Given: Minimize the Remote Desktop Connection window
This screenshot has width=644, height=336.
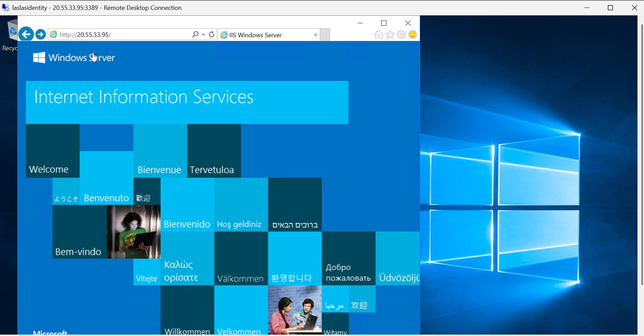Looking at the screenshot, I should click(587, 8).
